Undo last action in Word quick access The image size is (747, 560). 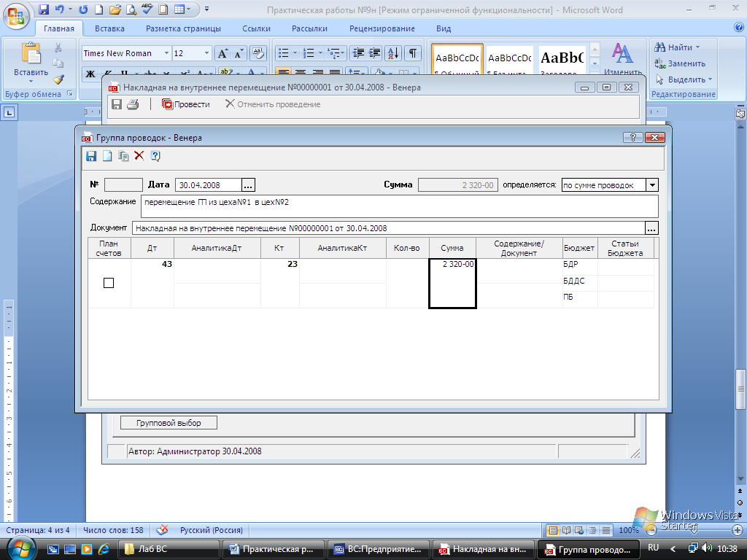coord(60,9)
